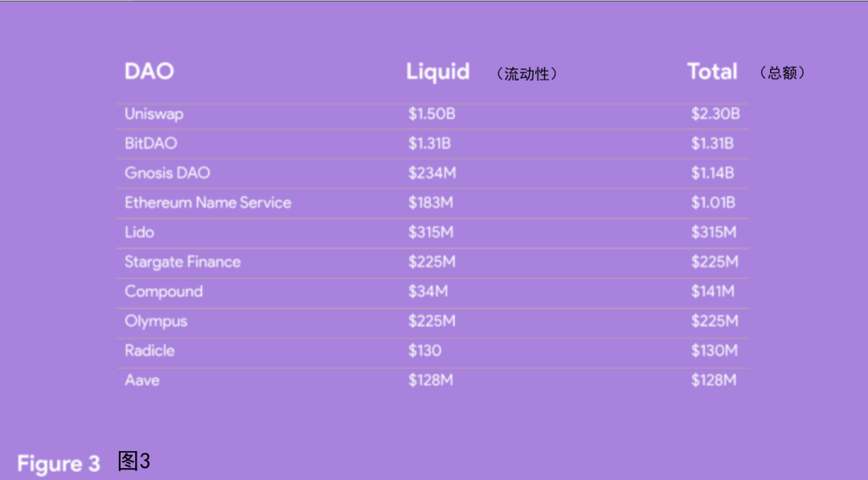Select the Uniswap row name
The image size is (868, 480).
pyautogui.click(x=154, y=114)
